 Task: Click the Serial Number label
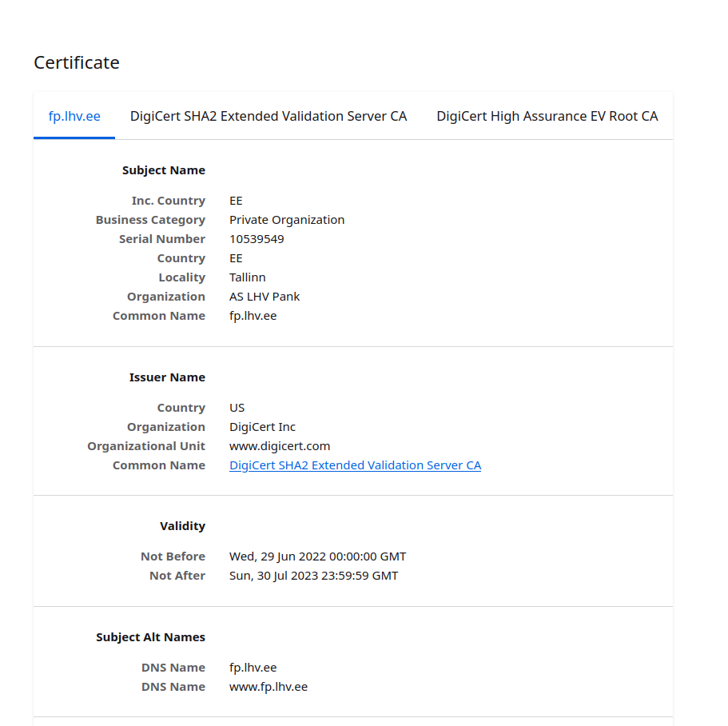[162, 239]
